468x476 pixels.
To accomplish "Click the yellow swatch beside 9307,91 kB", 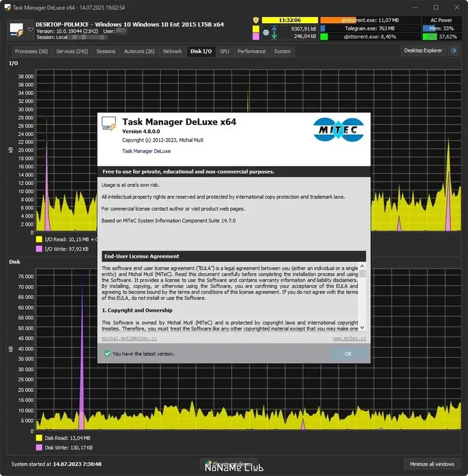I will tap(256, 29).
